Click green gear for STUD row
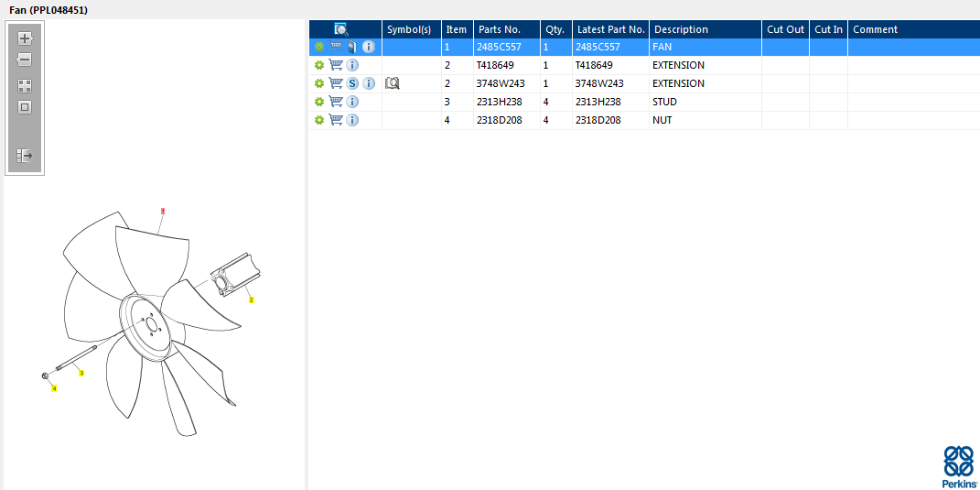 [x=319, y=102]
